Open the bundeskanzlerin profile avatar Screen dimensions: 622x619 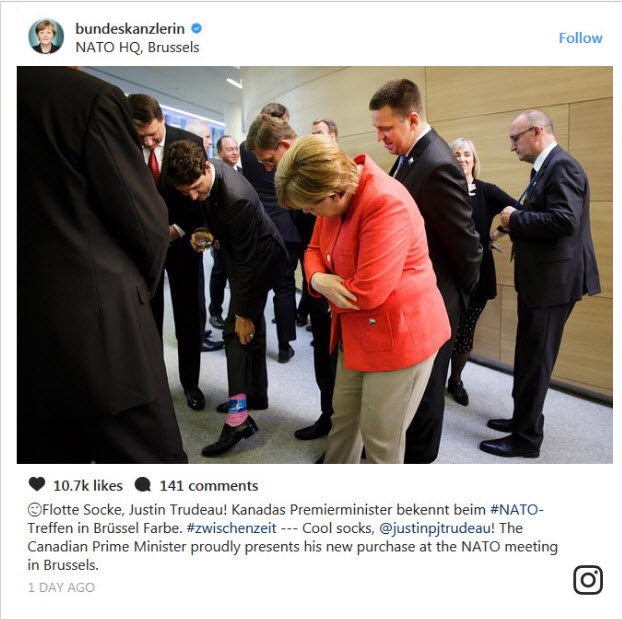(46, 36)
